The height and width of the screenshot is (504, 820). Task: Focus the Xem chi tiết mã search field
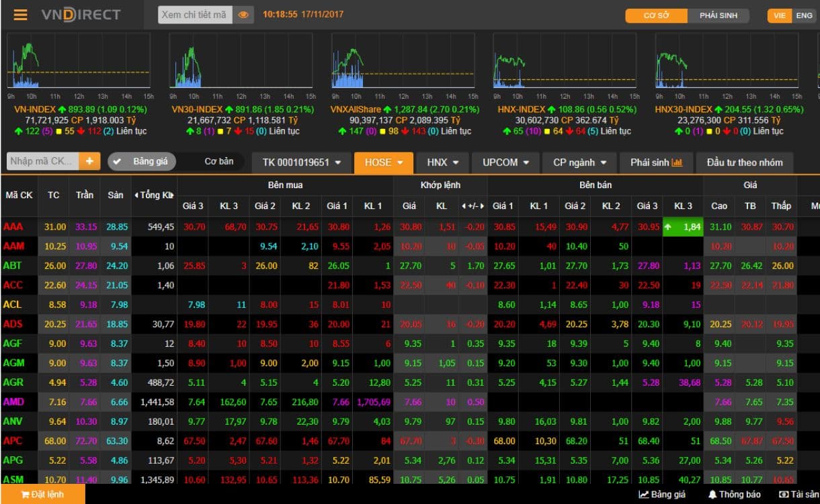(x=195, y=15)
